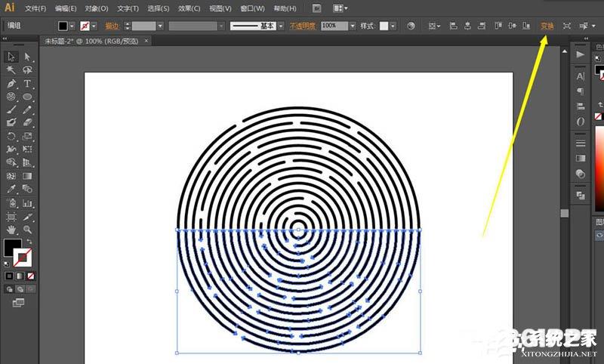Open the 文件(F) menu

35,8
